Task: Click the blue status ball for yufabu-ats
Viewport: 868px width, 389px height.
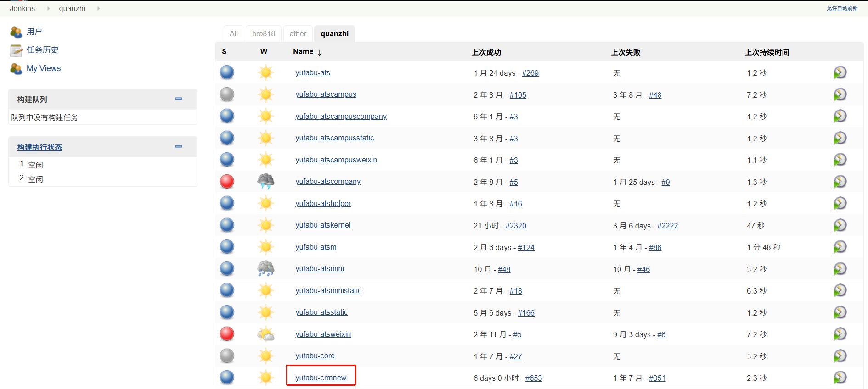Action: (x=227, y=72)
